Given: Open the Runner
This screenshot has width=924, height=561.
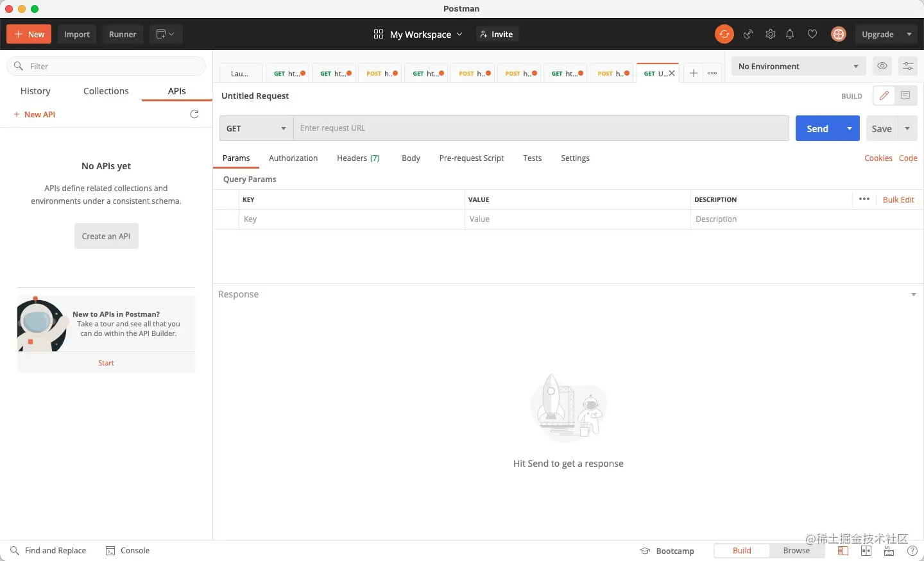Looking at the screenshot, I should [123, 34].
